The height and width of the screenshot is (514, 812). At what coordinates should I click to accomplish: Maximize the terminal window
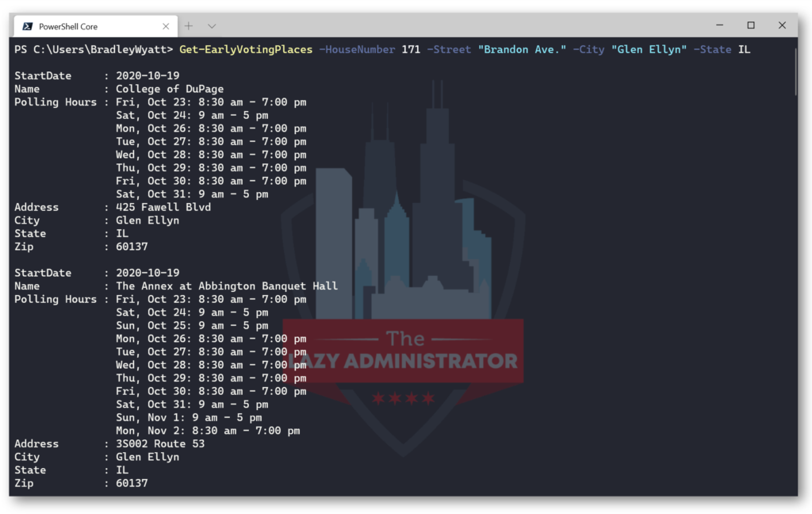click(x=751, y=25)
